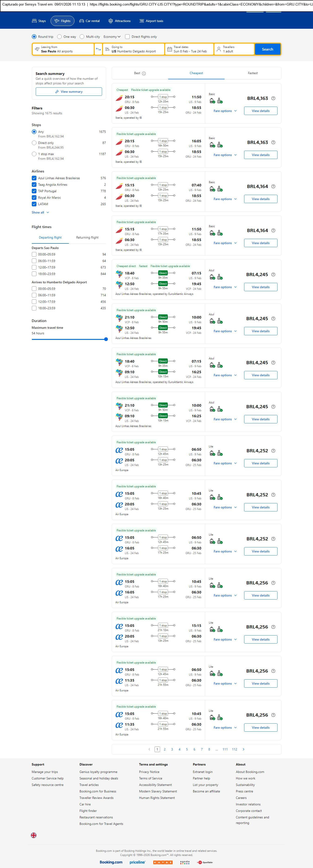Image resolution: width=313 pixels, height=868 pixels.
Task: Switch to the Fastest results tab
Action: click(253, 73)
